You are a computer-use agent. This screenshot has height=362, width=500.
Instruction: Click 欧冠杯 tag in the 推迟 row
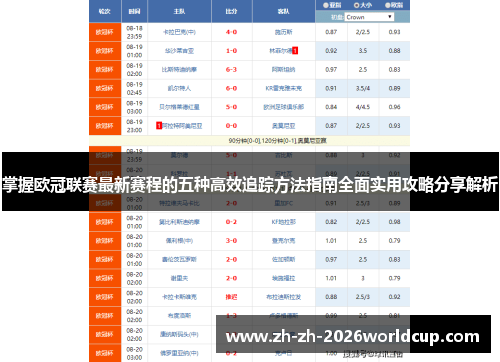tap(105, 297)
